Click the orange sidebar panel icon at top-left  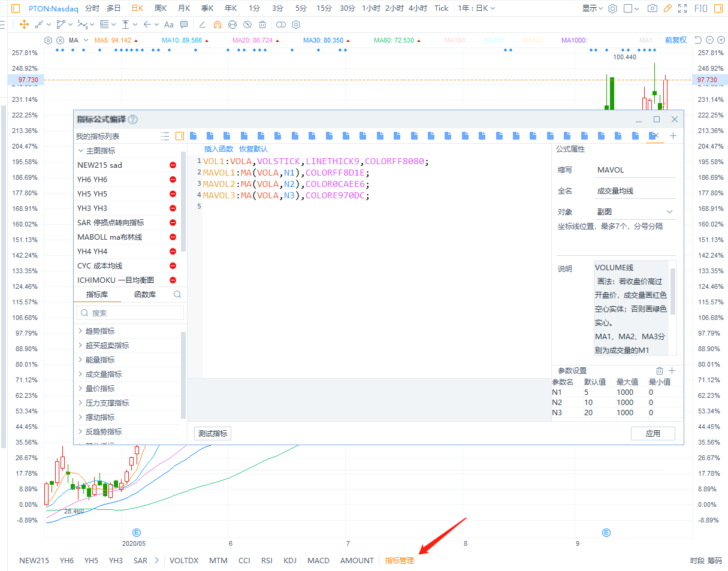pos(16,8)
